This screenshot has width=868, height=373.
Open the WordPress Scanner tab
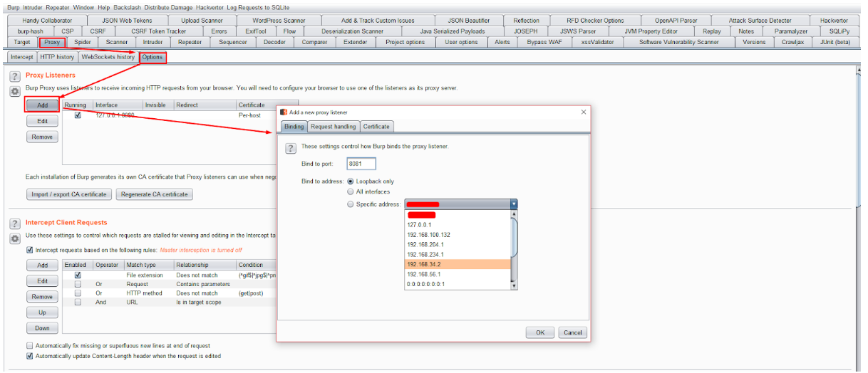(x=279, y=21)
